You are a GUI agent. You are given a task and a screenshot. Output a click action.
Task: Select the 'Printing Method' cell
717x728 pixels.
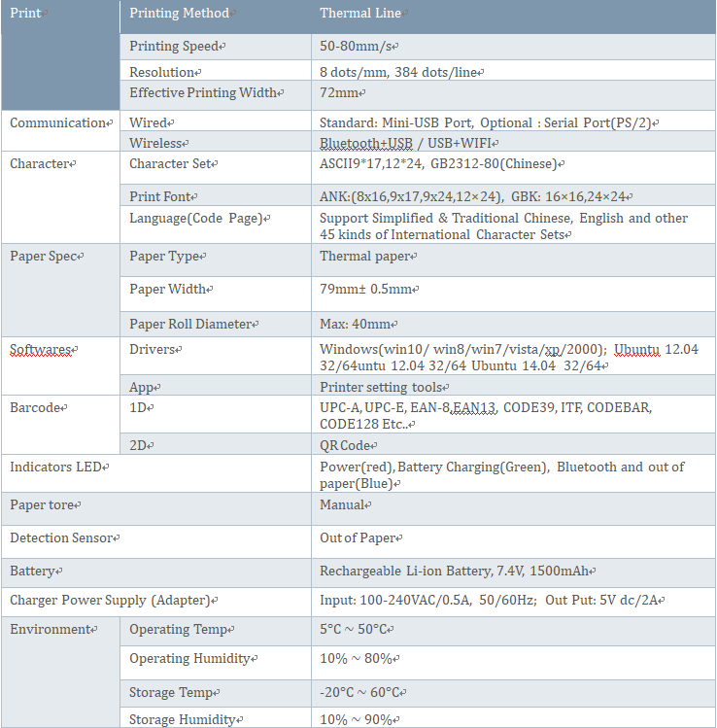(216, 17)
